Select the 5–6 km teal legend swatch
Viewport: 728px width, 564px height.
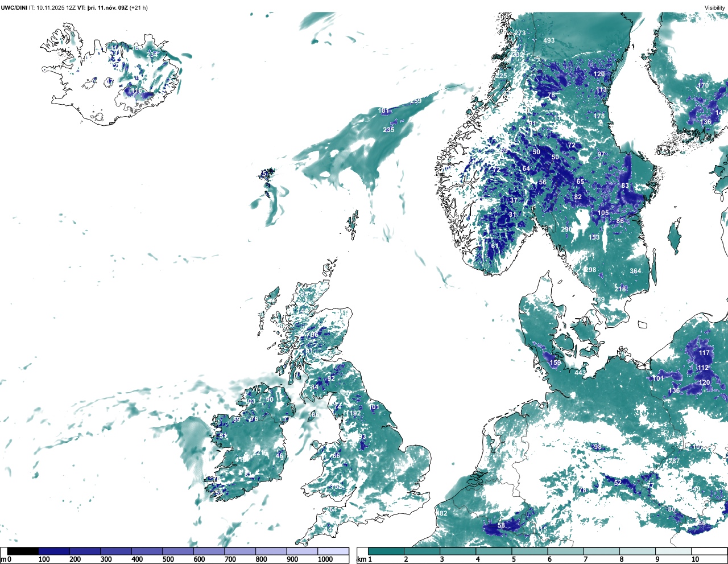pyautogui.click(x=530, y=551)
